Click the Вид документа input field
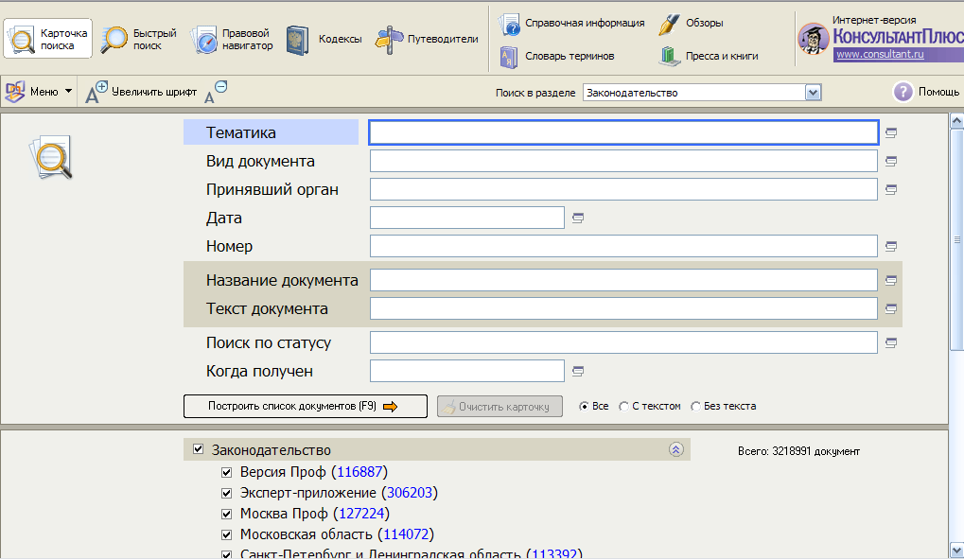Viewport: 964px width, 560px height. (x=623, y=161)
